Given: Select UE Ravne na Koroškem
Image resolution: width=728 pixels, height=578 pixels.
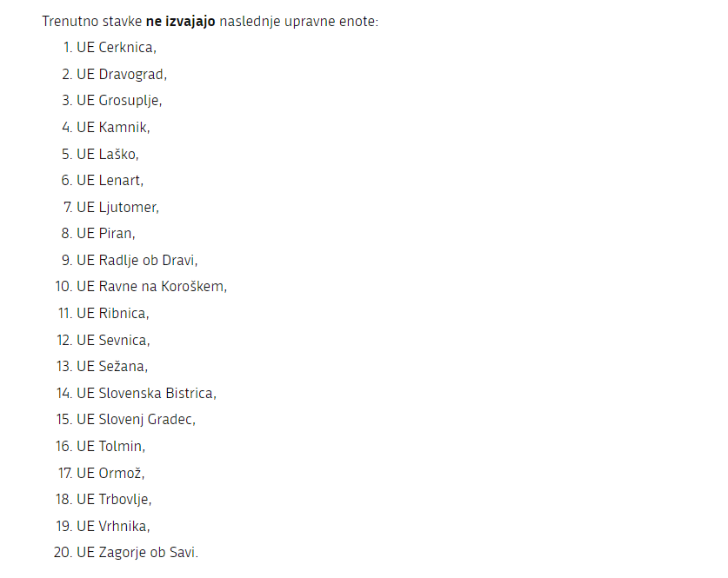Looking at the screenshot, I should [x=151, y=286].
